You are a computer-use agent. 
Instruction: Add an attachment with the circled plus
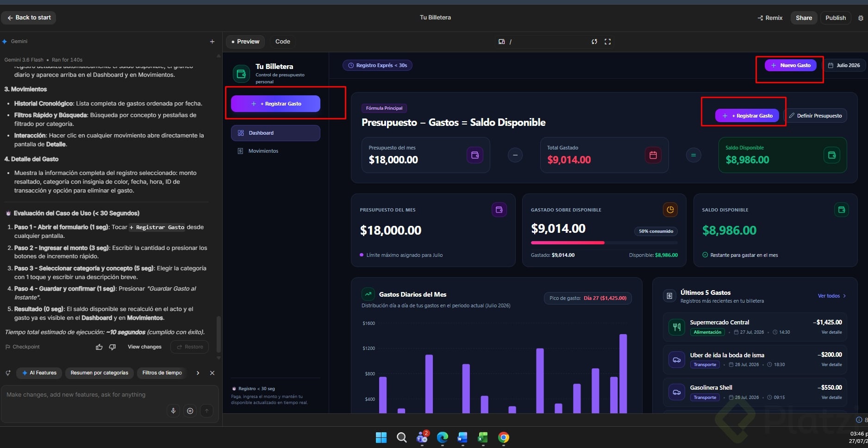[190, 411]
